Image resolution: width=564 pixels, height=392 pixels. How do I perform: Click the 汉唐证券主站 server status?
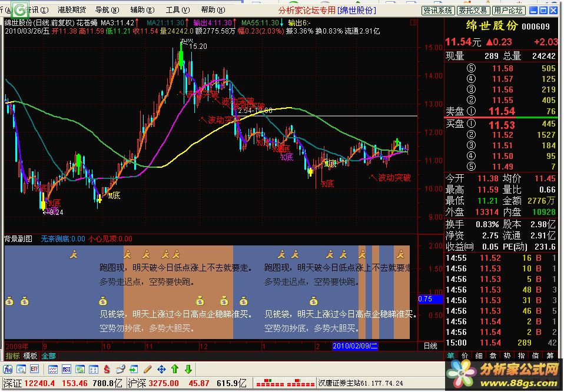tap(360, 383)
